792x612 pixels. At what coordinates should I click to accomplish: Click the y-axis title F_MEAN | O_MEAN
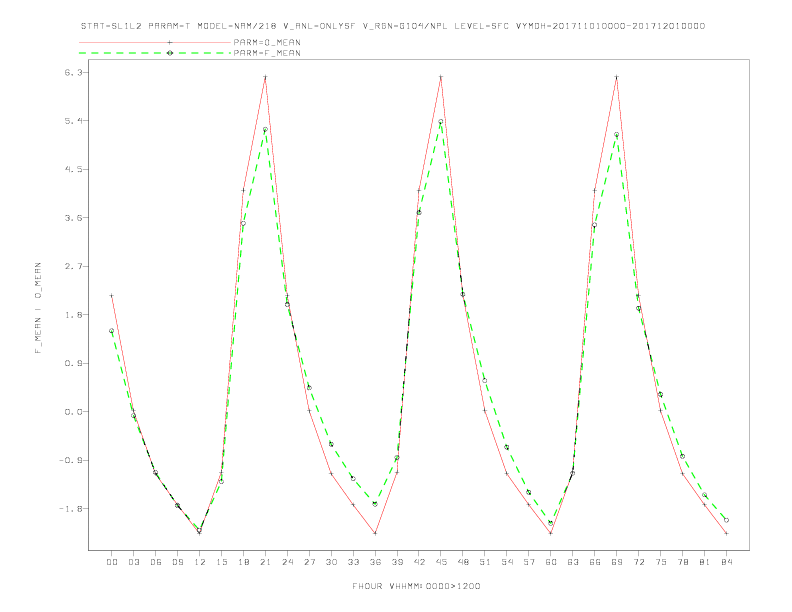[38, 308]
